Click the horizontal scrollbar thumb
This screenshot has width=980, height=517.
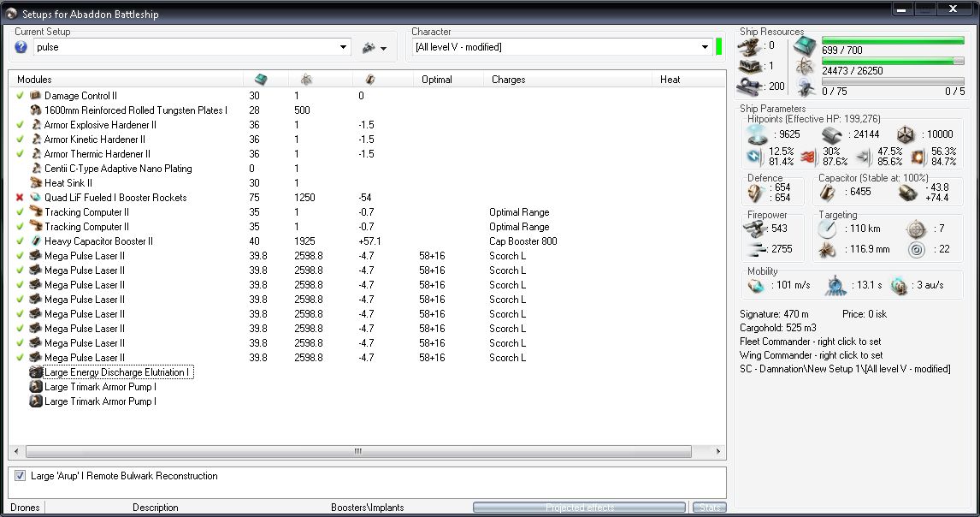point(358,451)
